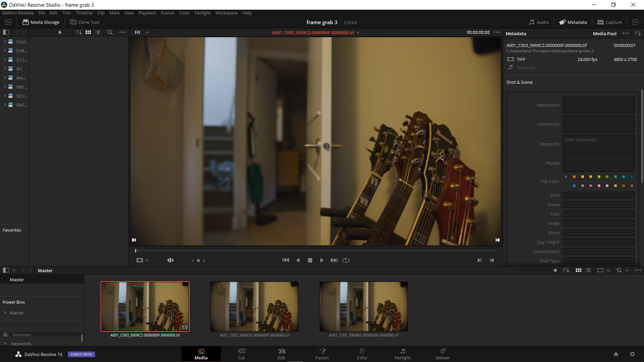Switch Media Storage to thumbnail view

click(x=88, y=32)
